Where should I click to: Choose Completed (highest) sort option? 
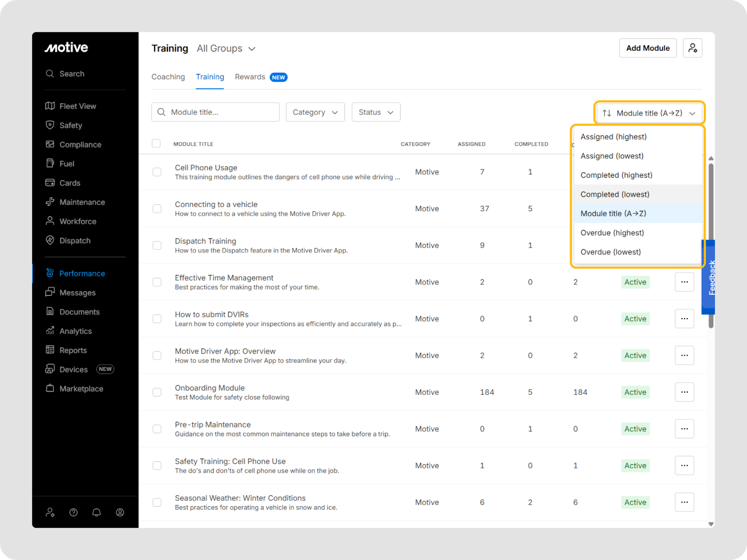coord(616,175)
